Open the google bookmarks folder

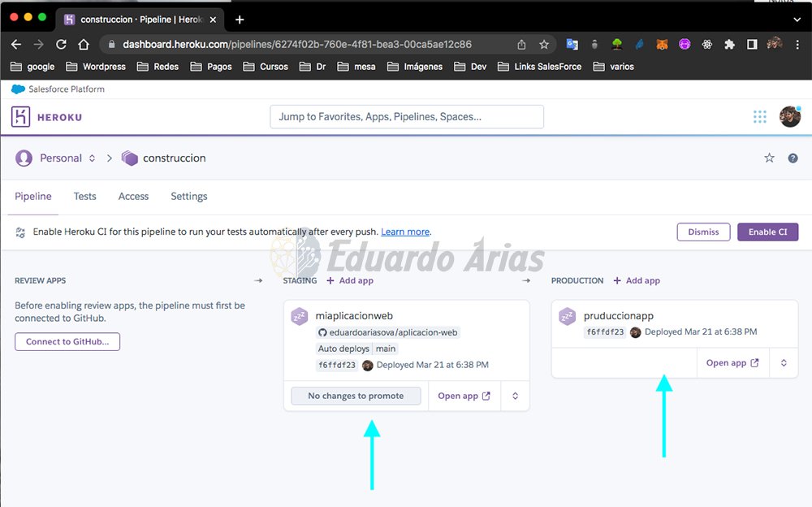pos(32,67)
